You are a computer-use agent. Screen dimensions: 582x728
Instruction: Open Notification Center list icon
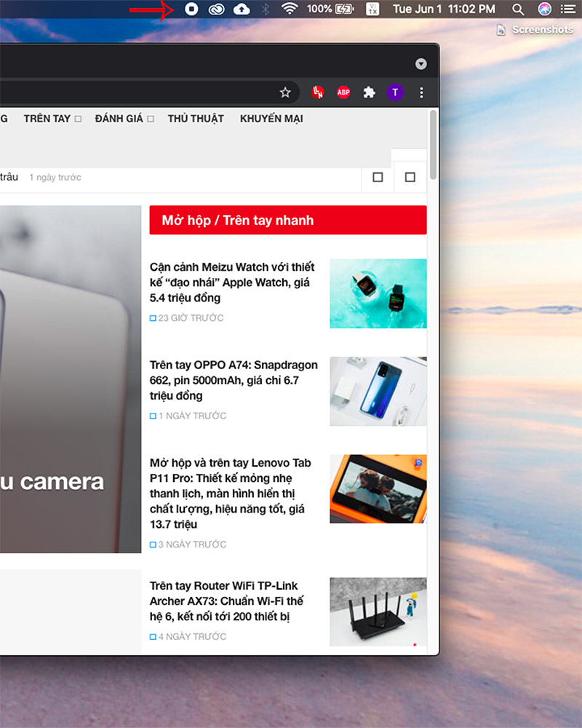tap(567, 9)
